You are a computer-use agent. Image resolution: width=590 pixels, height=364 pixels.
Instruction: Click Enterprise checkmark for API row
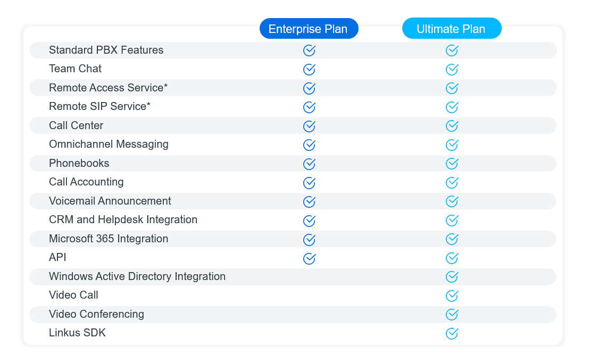click(x=309, y=258)
